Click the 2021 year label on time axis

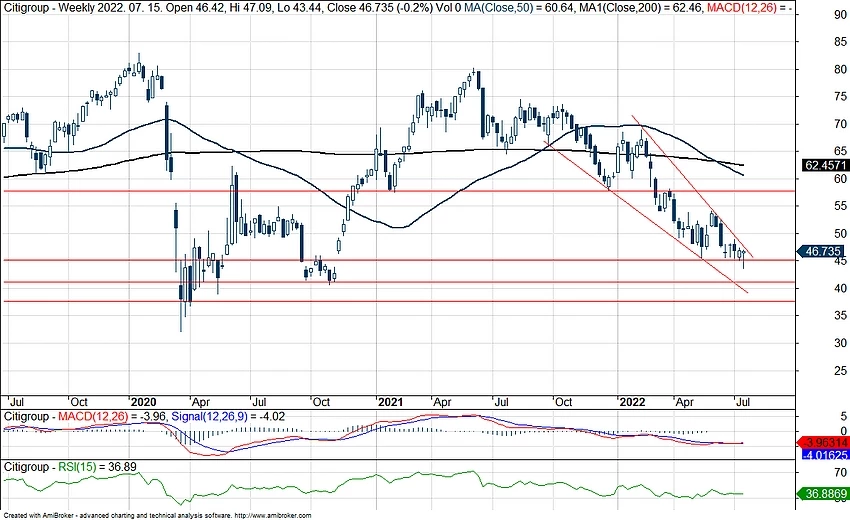tap(390, 402)
